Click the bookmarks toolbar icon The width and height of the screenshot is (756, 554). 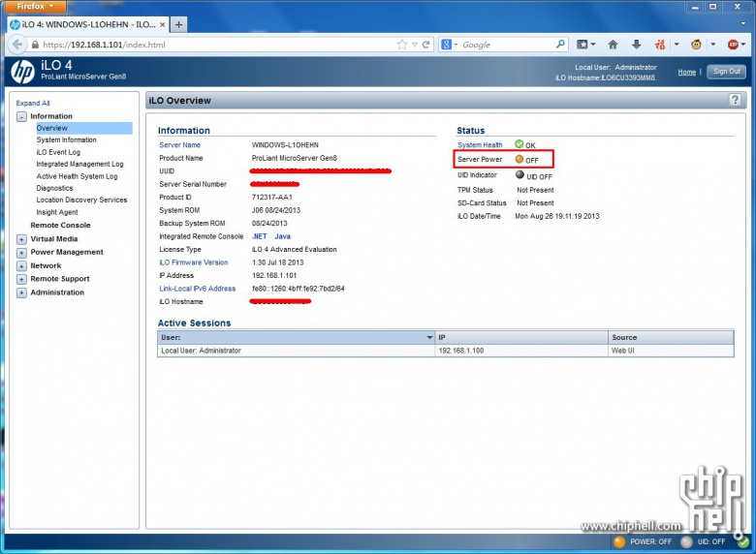pyautogui.click(x=583, y=45)
